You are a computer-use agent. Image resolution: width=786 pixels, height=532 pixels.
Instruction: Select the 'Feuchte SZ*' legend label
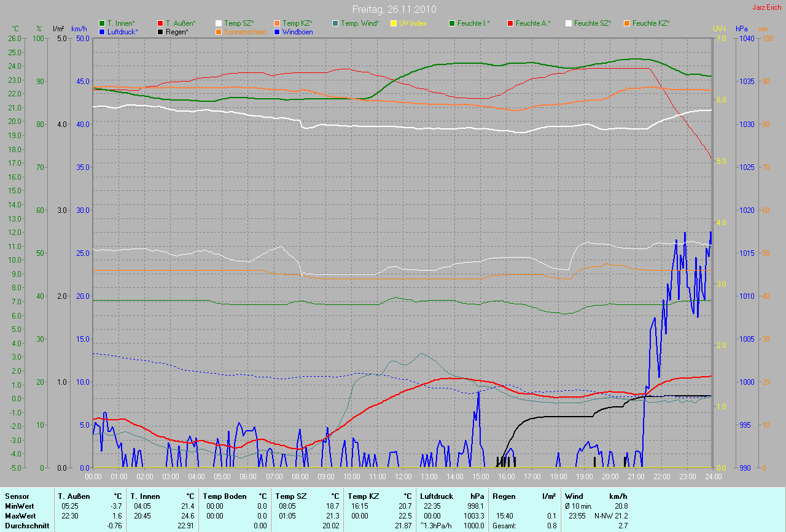coord(593,23)
